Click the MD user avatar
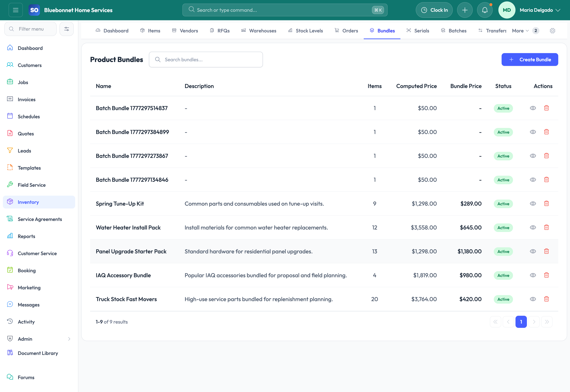Screen dimensions: 570x392 [x=507, y=10]
